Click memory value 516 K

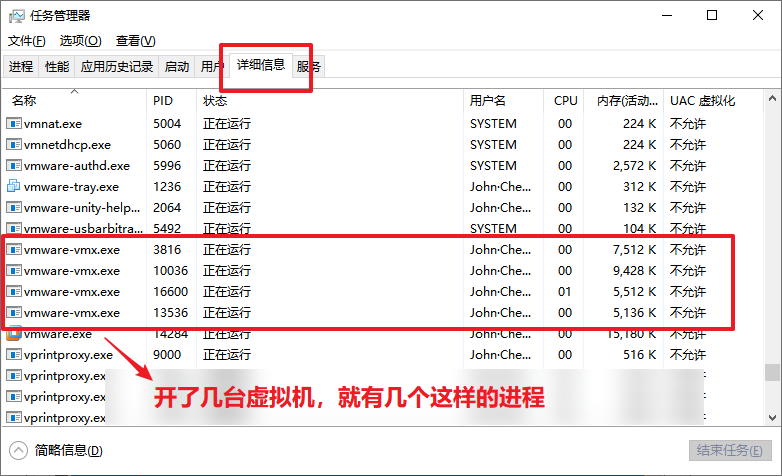[x=639, y=355]
